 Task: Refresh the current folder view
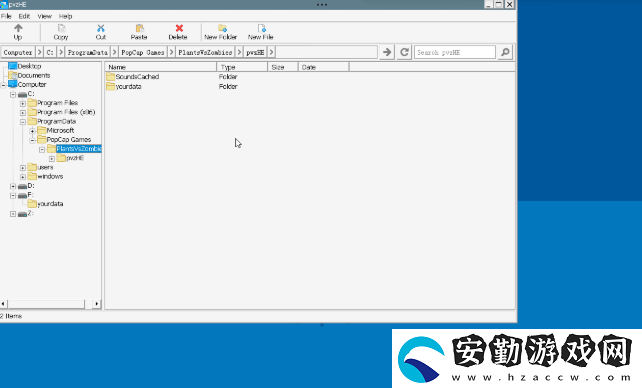pyautogui.click(x=404, y=52)
